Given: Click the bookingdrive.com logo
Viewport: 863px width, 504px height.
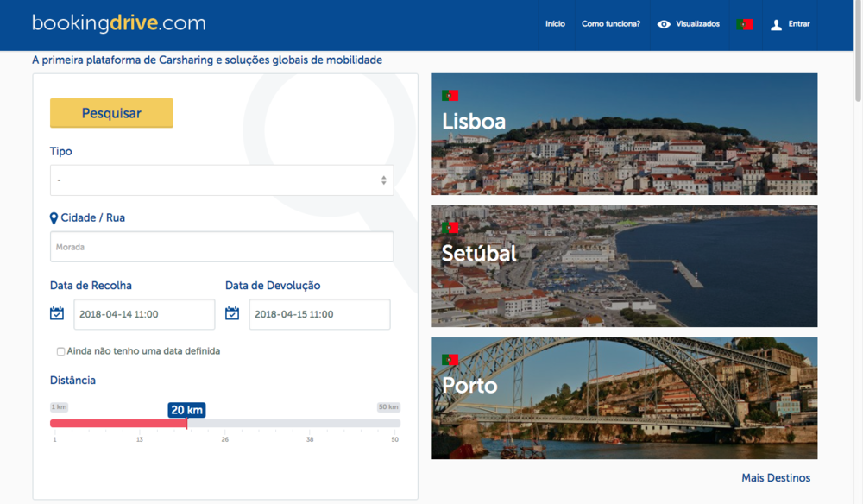Looking at the screenshot, I should (119, 23).
